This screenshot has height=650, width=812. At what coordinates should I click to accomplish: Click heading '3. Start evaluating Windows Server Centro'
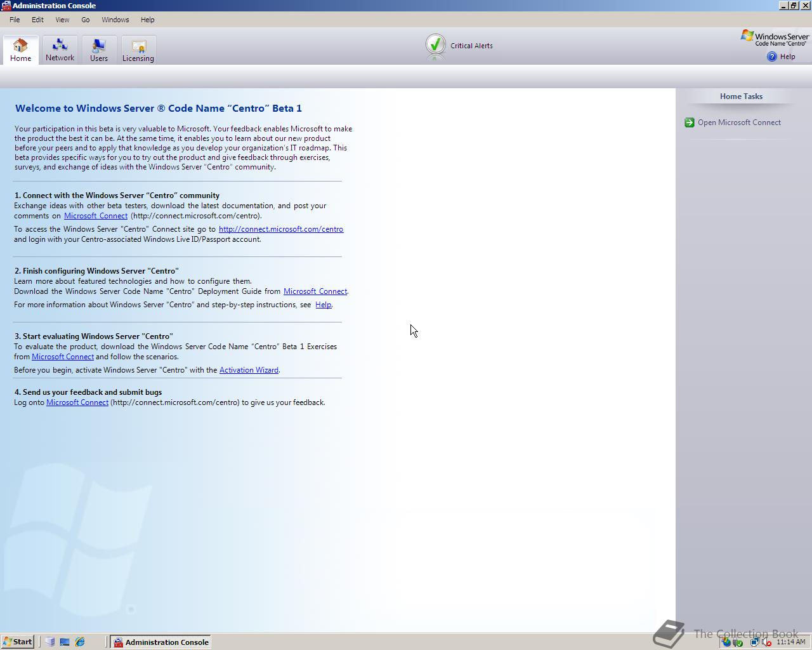click(93, 336)
